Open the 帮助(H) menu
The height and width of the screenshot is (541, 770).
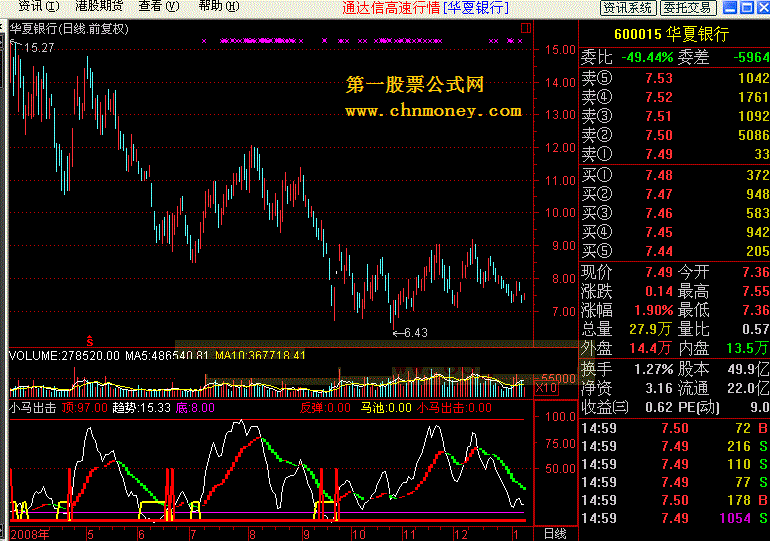[219, 6]
